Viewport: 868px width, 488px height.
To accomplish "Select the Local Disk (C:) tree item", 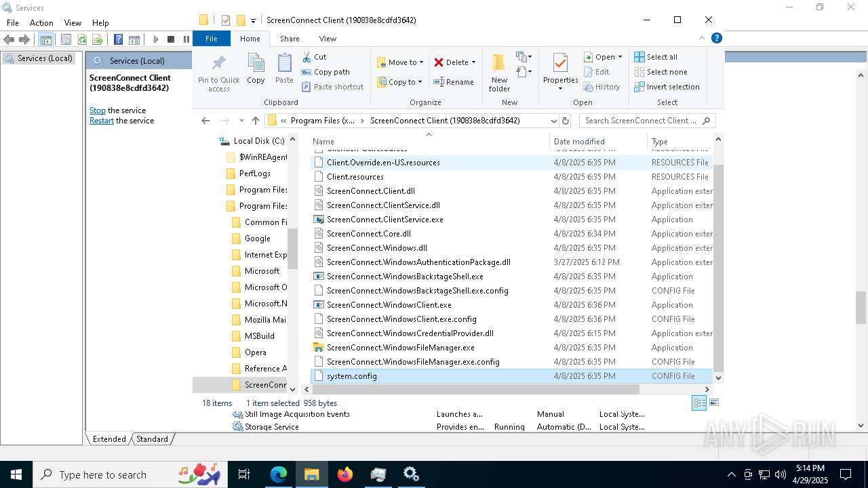I will coord(252,141).
